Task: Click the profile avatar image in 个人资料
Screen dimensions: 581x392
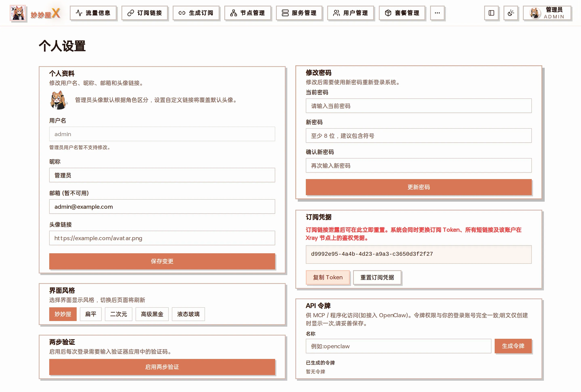Action: (59, 100)
